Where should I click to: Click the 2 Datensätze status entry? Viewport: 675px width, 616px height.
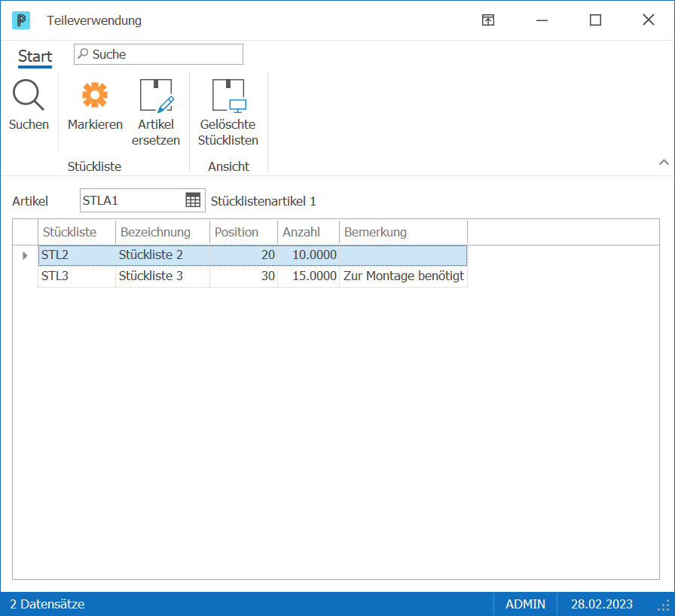point(47,604)
